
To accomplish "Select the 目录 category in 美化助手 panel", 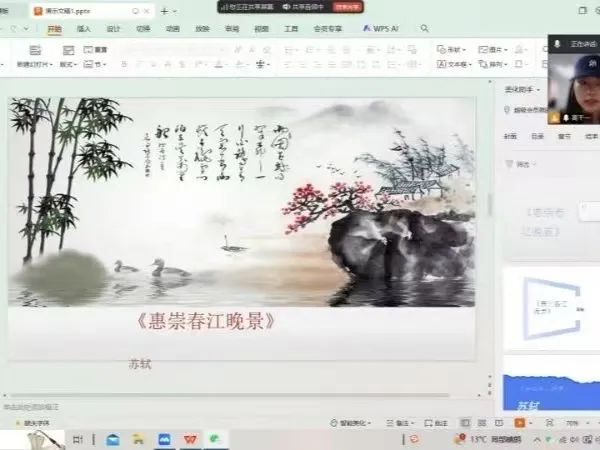I will (537, 136).
